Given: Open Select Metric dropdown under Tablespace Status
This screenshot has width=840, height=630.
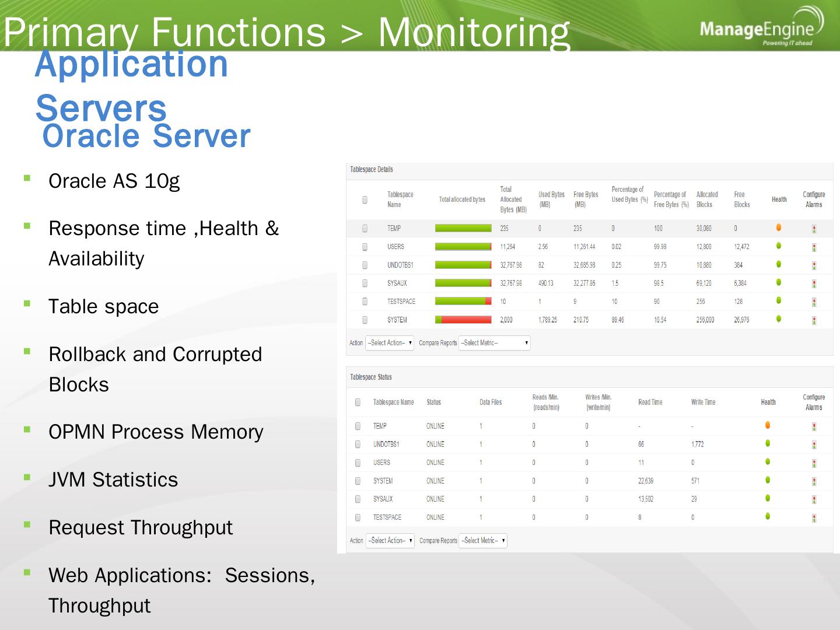Looking at the screenshot, I should click(x=483, y=541).
